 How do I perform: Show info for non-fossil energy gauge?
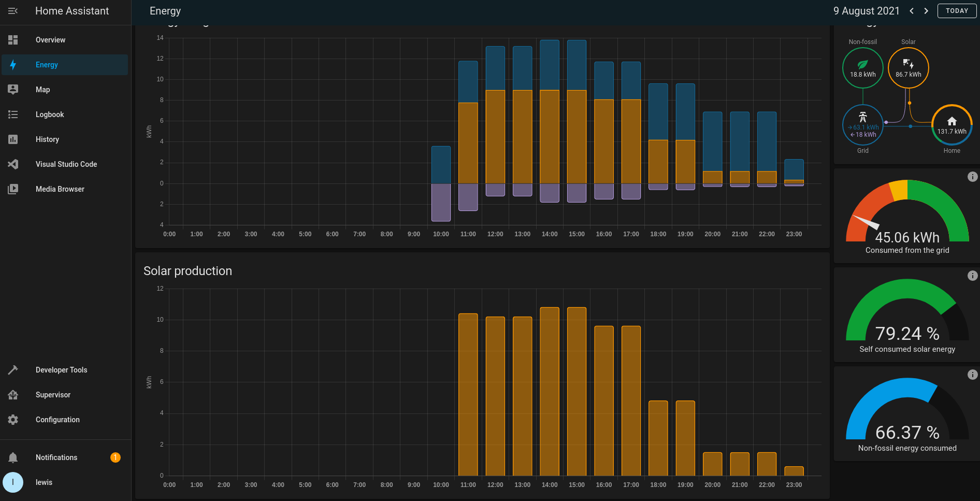coord(972,375)
